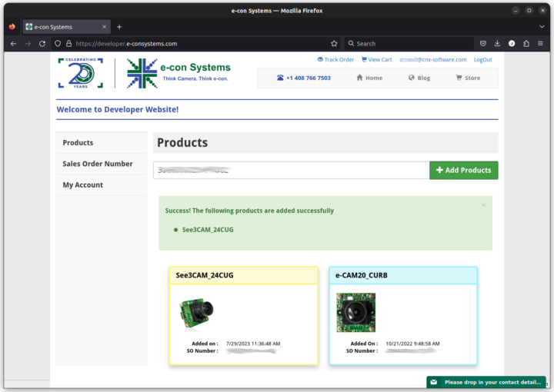Image resolution: width=554 pixels, height=392 pixels.
Task: Click the padlock site security icon
Action: (68, 44)
